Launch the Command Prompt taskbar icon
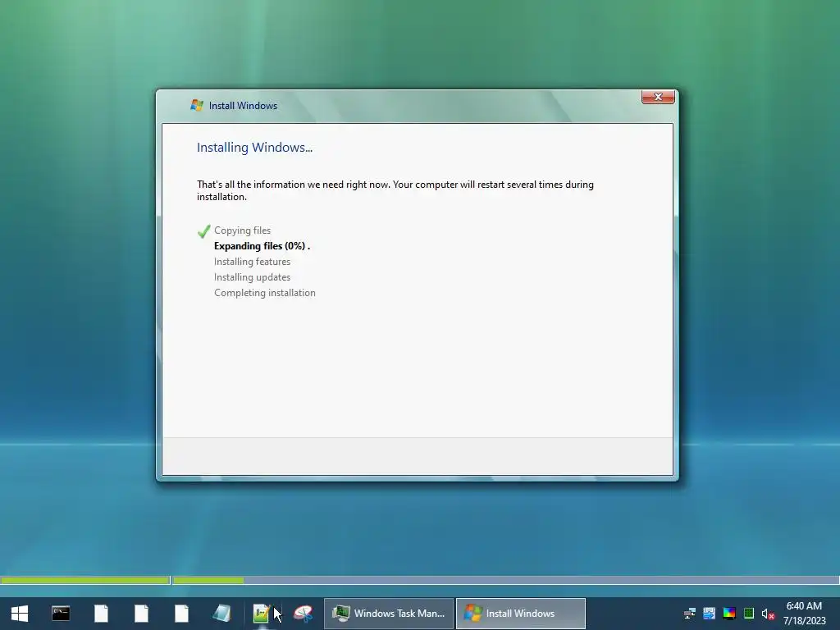 61,614
